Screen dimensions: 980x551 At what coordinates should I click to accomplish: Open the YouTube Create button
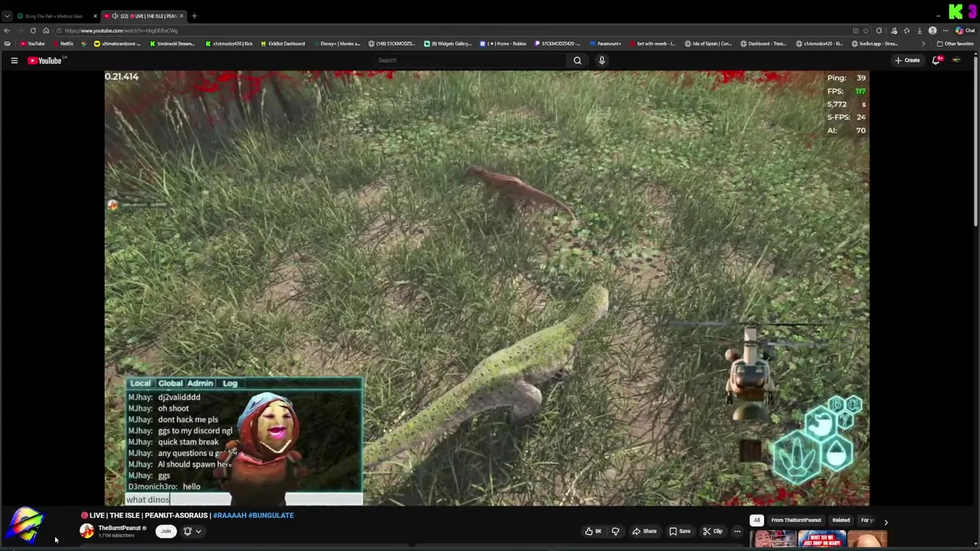(907, 60)
